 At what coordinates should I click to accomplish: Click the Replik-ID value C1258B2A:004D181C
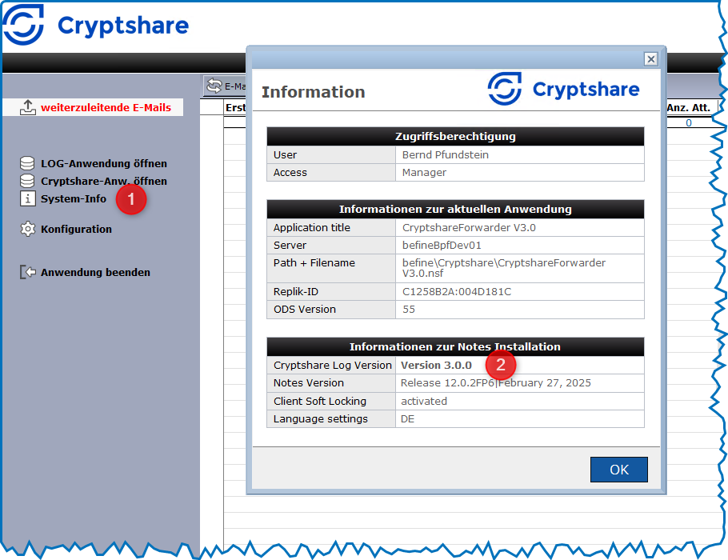[x=456, y=291]
